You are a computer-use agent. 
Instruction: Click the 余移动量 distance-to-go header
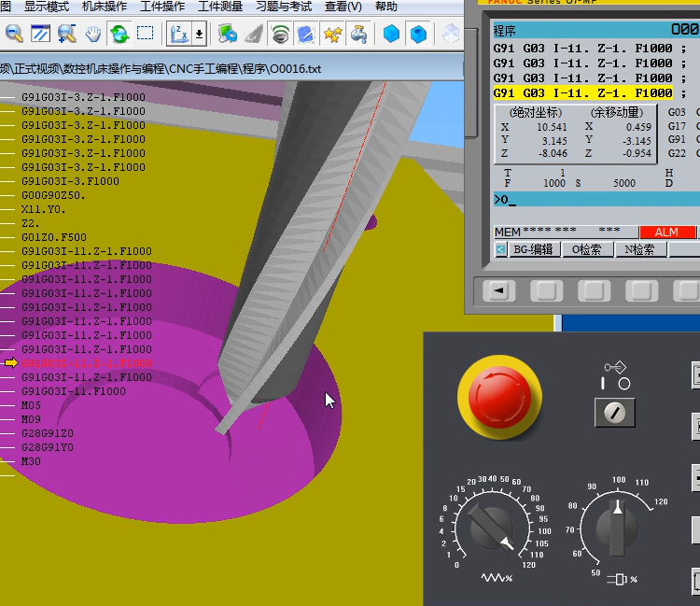coord(617,113)
